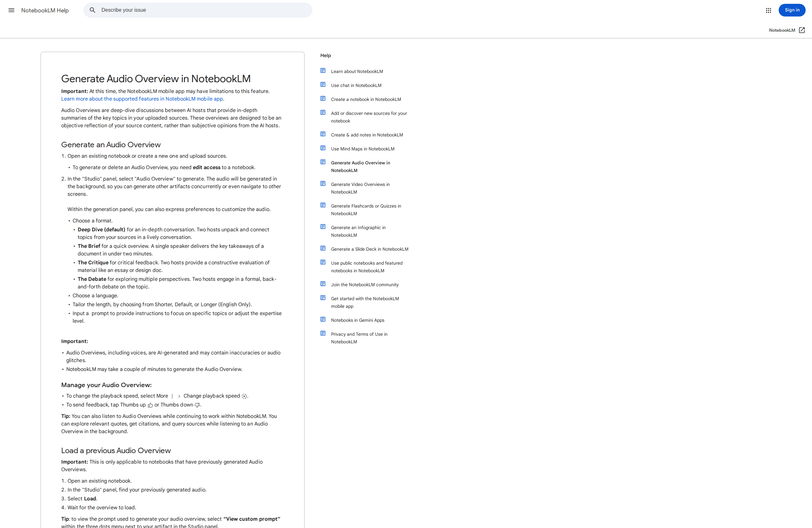This screenshot has height=528, width=812.
Task: Click the More three-dots icon in playback instructions
Action: (172, 396)
